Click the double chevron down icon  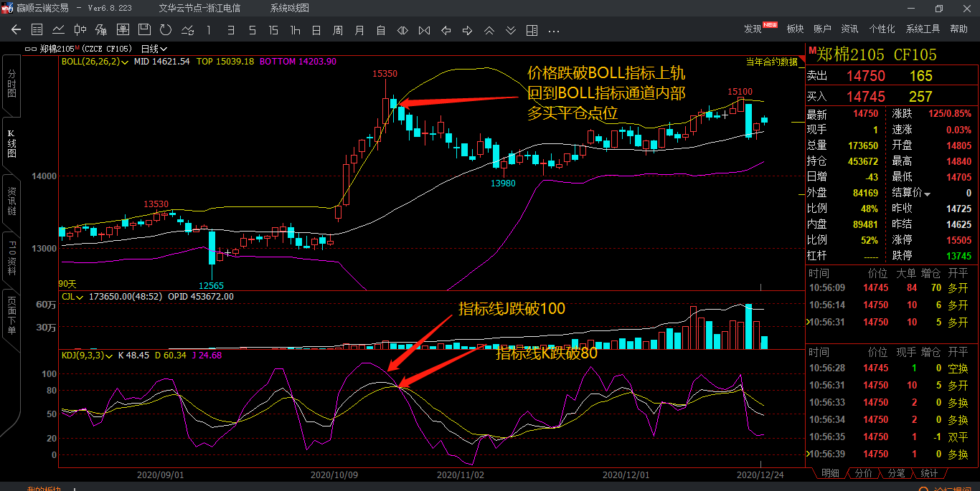coord(510,30)
